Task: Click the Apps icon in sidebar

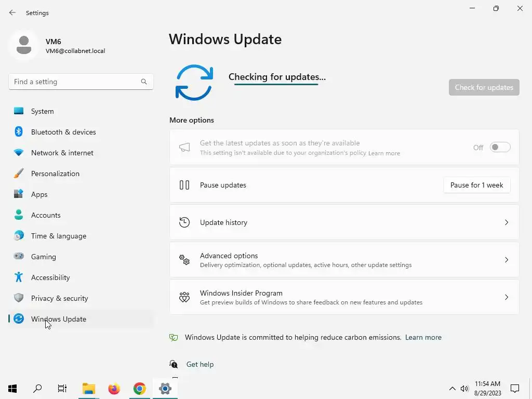Action: [19, 194]
